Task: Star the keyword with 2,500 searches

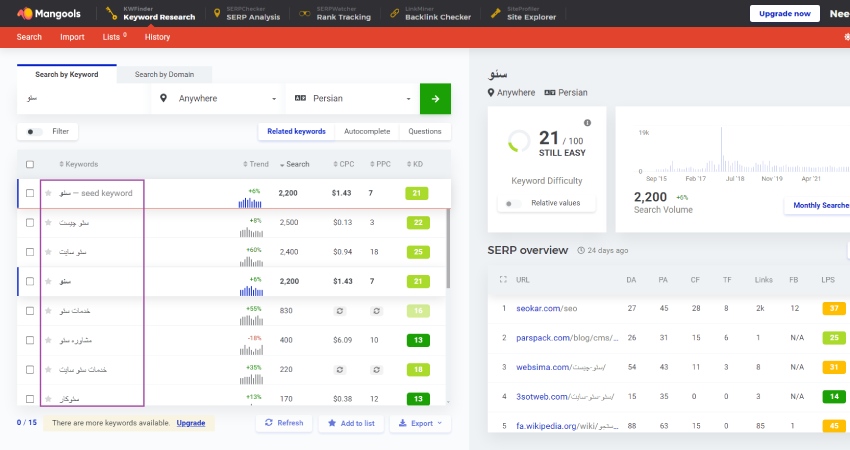Action: pyautogui.click(x=48, y=222)
